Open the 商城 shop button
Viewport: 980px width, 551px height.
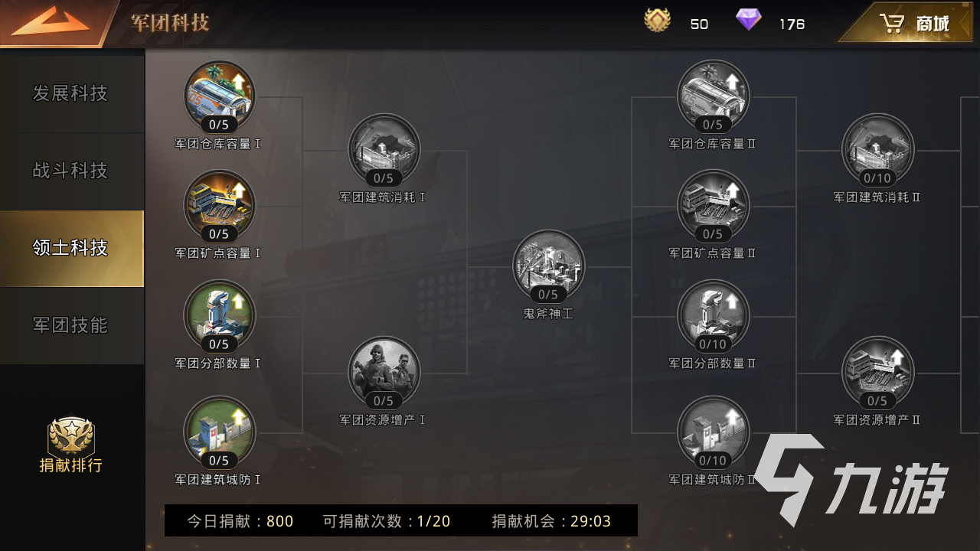tap(910, 23)
